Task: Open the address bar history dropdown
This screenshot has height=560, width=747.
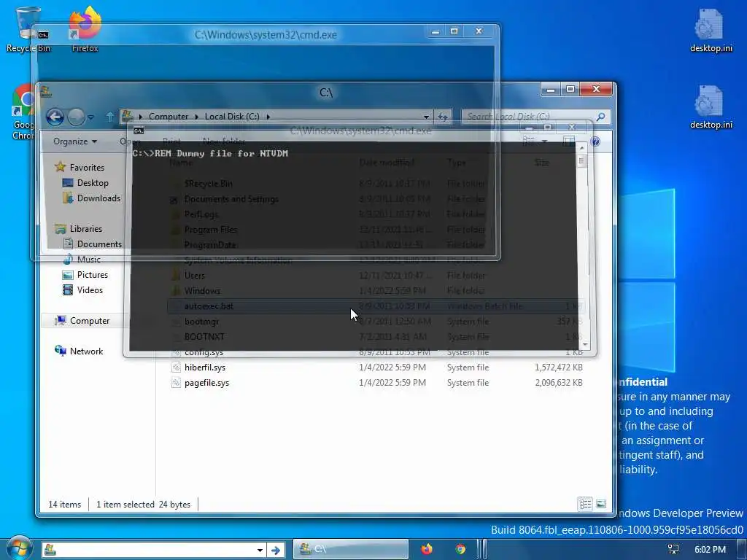Action: 426,116
